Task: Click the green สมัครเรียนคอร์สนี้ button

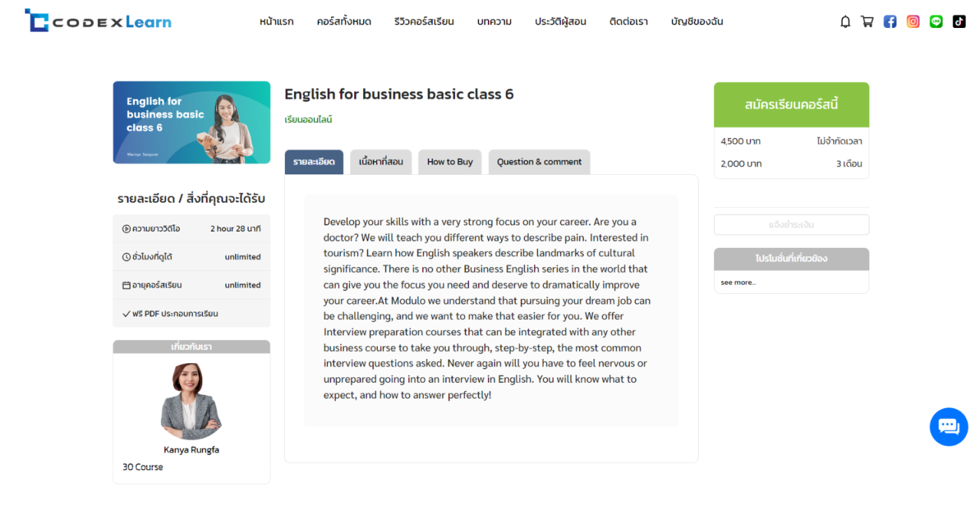Action: [x=791, y=105]
